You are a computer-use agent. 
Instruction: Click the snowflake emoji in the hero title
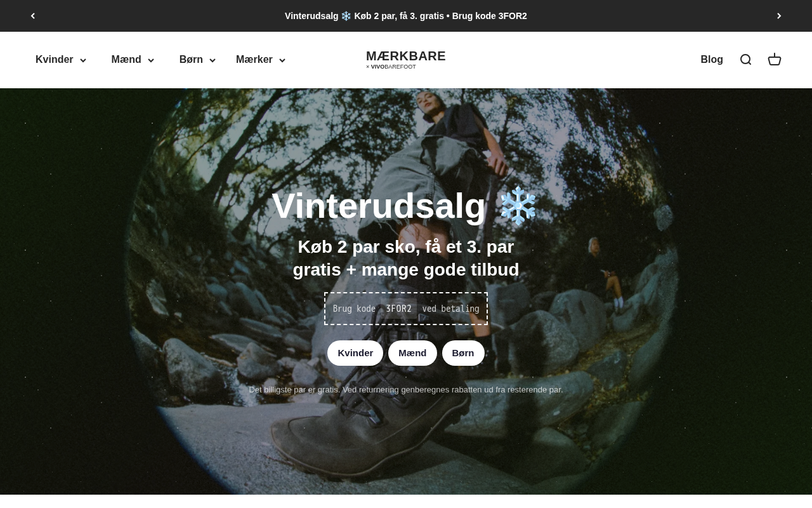pos(518,206)
